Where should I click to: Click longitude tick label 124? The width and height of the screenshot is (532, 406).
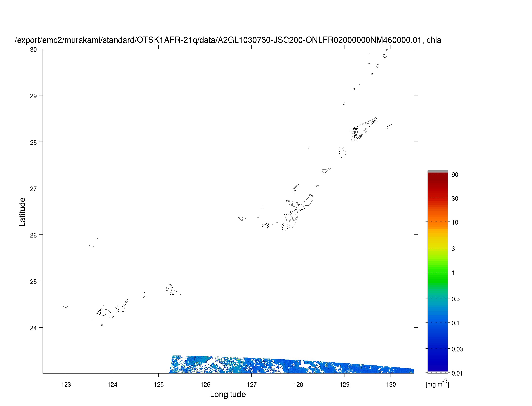pos(112,385)
